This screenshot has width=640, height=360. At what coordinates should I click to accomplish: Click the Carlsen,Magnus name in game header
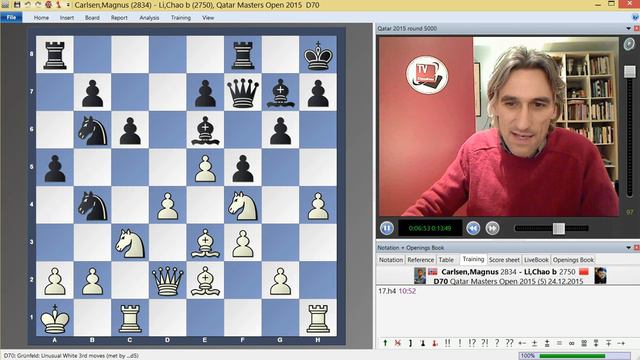470,271
